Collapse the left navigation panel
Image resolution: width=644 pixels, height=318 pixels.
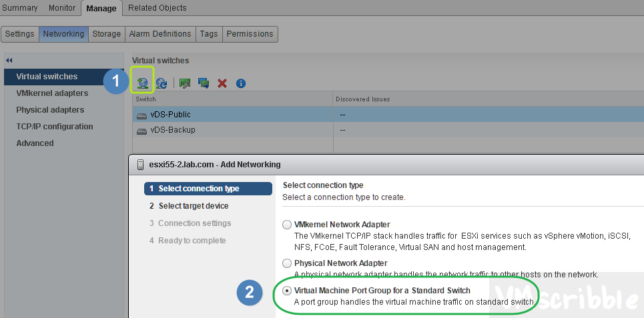[9, 60]
